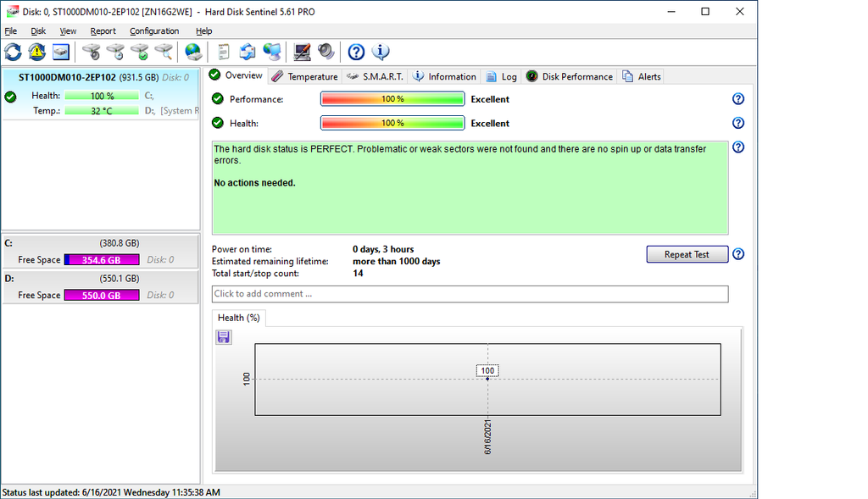Image resolution: width=868 pixels, height=499 pixels.
Task: Click the speaker acoustic toolbar icon
Action: click(326, 52)
